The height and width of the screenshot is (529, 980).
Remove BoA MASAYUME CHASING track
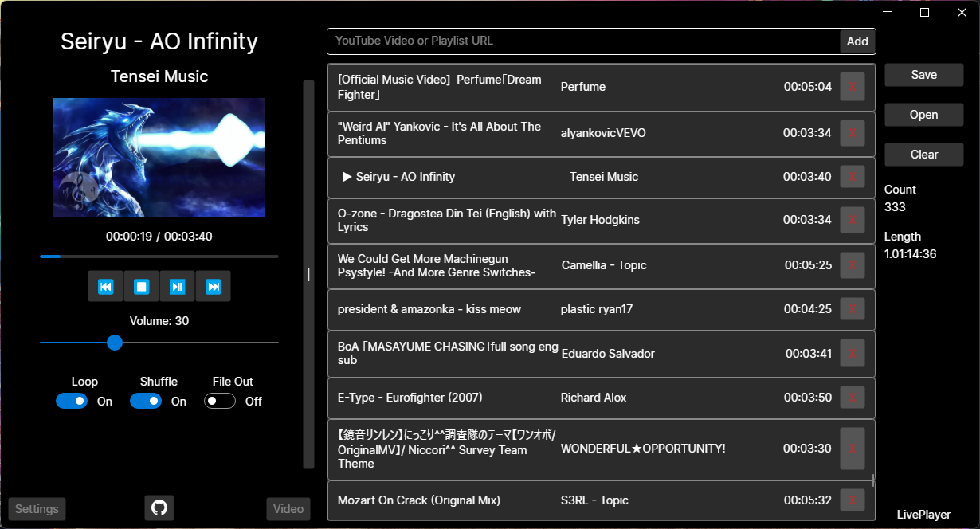pos(853,353)
